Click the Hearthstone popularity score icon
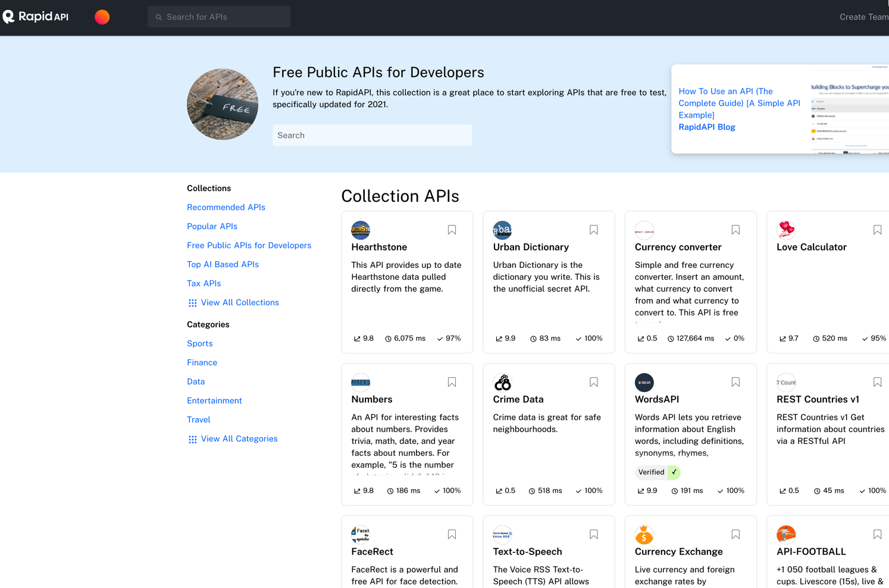This screenshot has height=588, width=889. (x=357, y=339)
